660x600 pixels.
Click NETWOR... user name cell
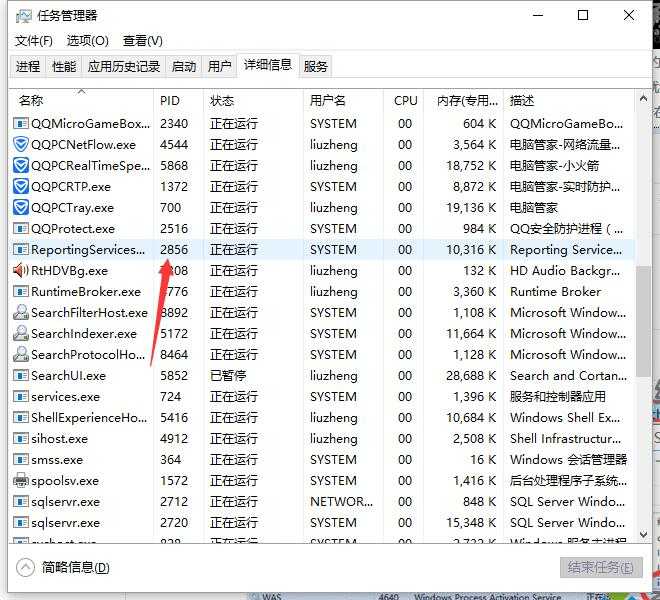click(x=341, y=501)
